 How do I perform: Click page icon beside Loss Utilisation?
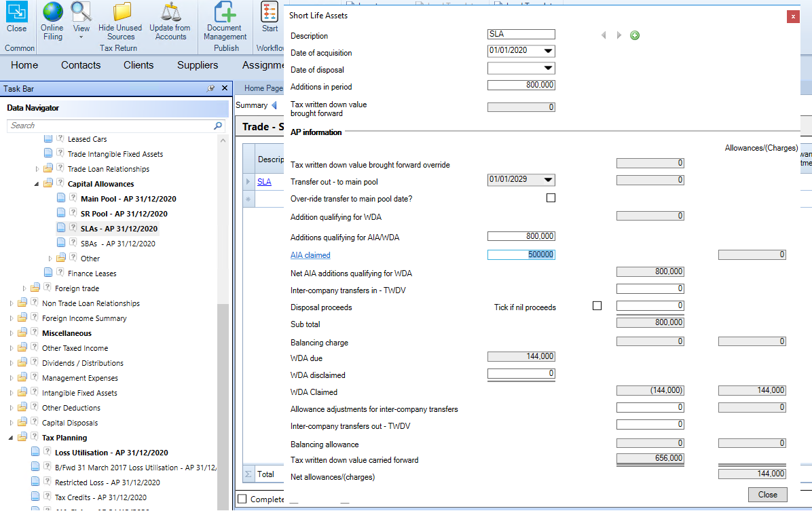point(35,451)
